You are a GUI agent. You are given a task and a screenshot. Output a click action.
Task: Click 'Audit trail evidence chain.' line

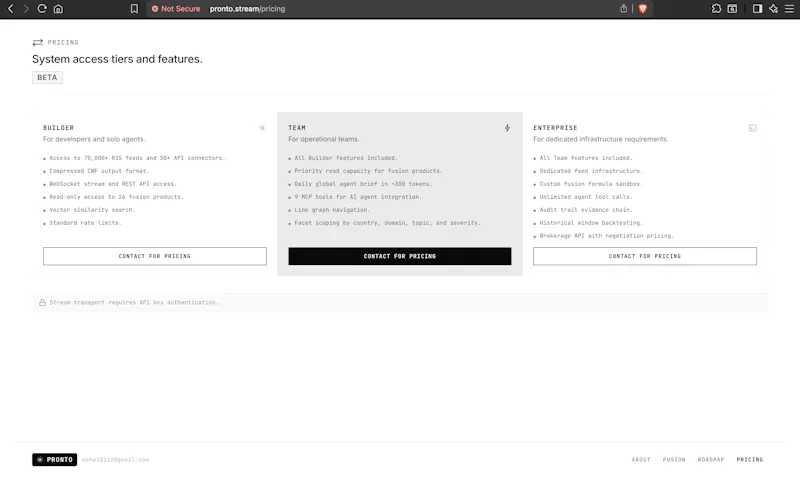[586, 210]
